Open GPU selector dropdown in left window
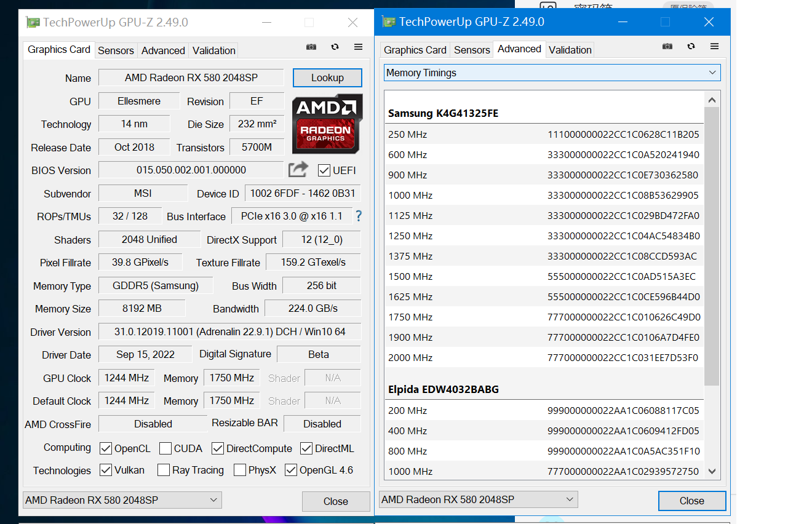Image resolution: width=812 pixels, height=524 pixels. pos(122,500)
